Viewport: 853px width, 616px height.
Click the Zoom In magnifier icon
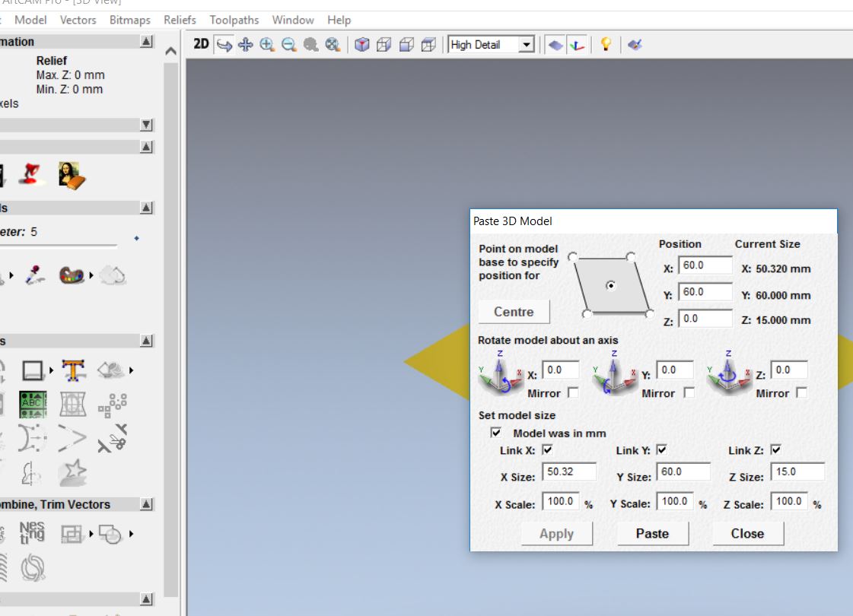point(267,45)
